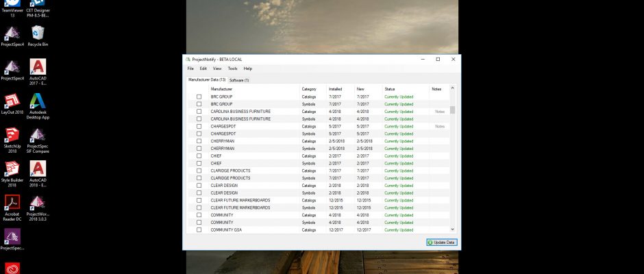
Task: Open the View menu
Action: click(217, 68)
